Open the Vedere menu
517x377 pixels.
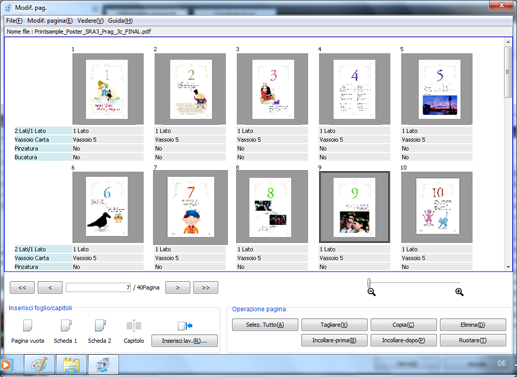point(90,21)
